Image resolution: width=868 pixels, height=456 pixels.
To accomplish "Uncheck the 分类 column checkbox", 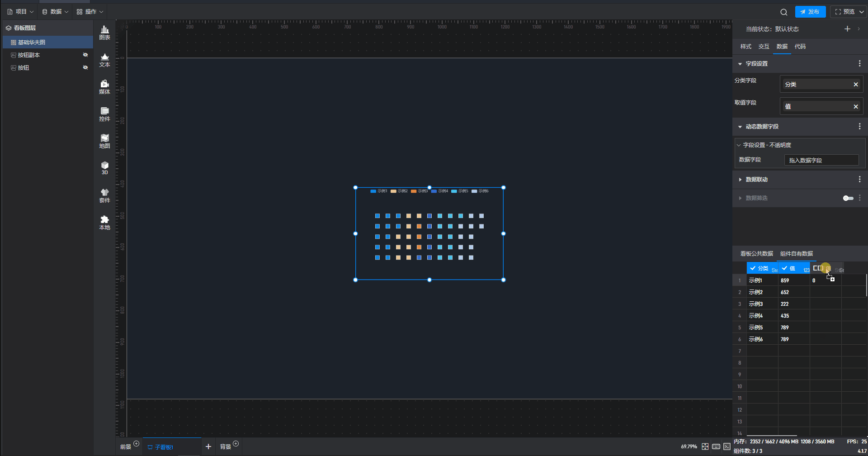I will 753,268.
